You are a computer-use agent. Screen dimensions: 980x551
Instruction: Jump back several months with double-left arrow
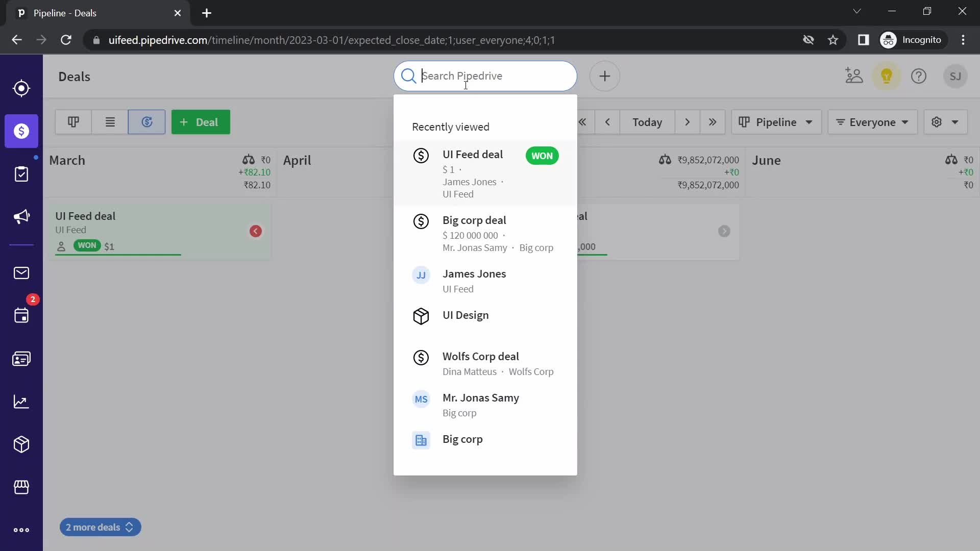pos(582,122)
